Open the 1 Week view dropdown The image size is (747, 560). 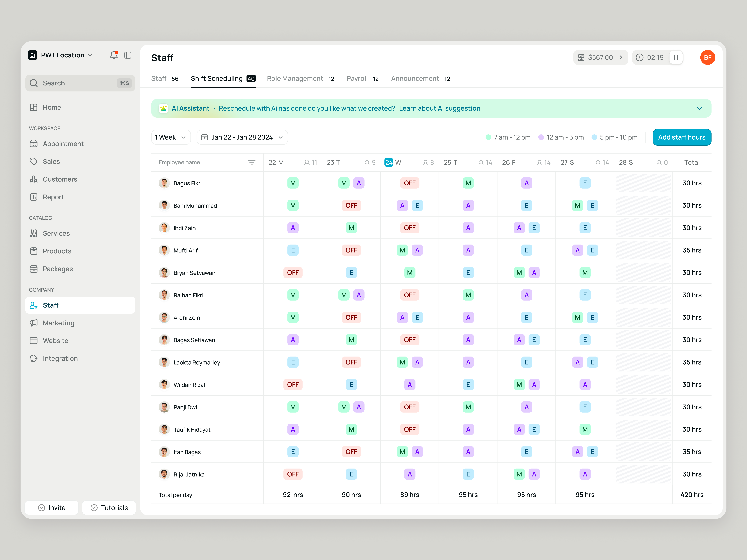click(x=171, y=137)
